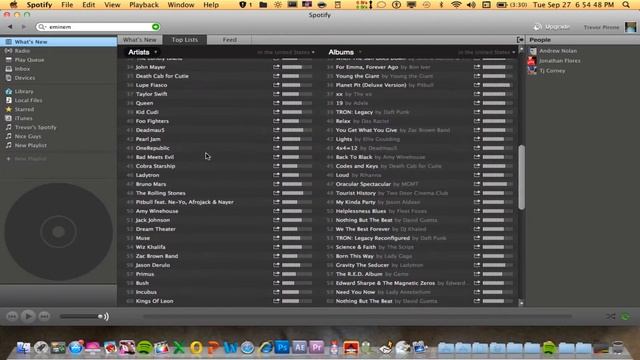Share the artist Bruno Mars
The height and width of the screenshot is (360, 640).
tap(276, 184)
